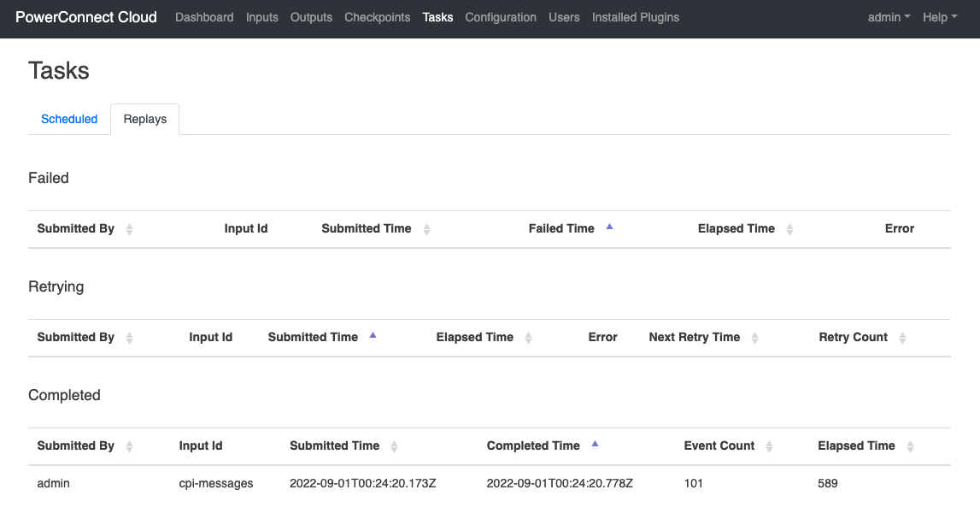The height and width of the screenshot is (525, 980).
Task: Click the PowerConnect Cloud brand link
Action: pos(86,17)
